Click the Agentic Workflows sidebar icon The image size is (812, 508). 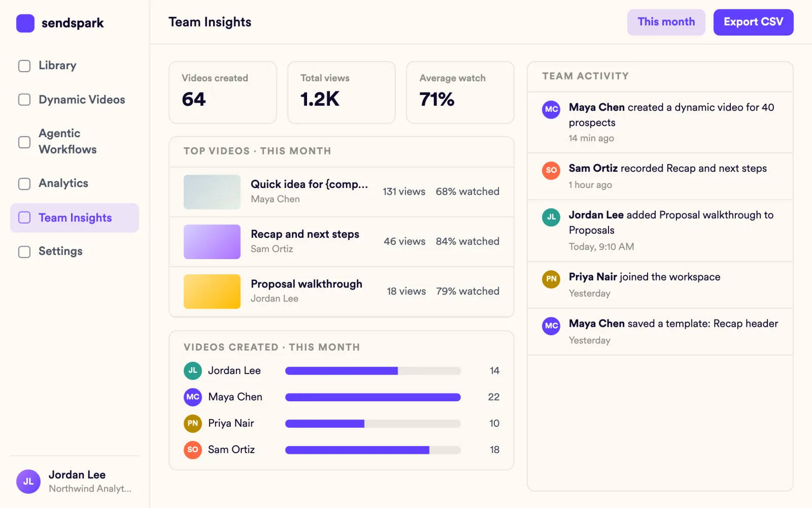24,142
